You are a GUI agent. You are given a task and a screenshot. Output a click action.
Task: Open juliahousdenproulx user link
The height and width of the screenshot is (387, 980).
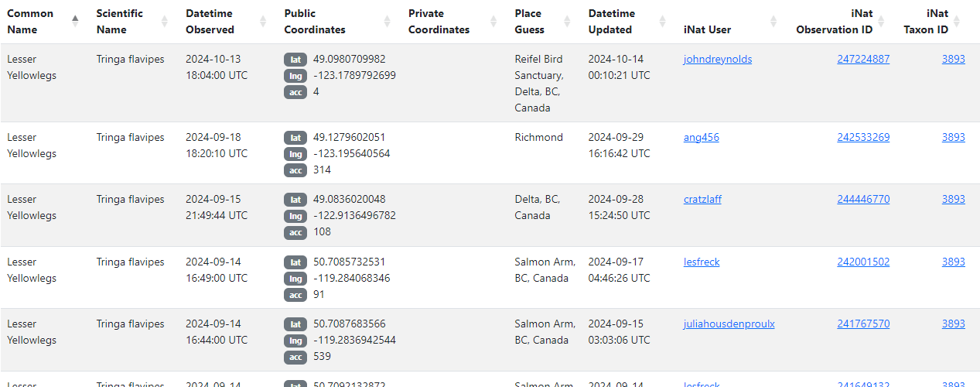(729, 324)
